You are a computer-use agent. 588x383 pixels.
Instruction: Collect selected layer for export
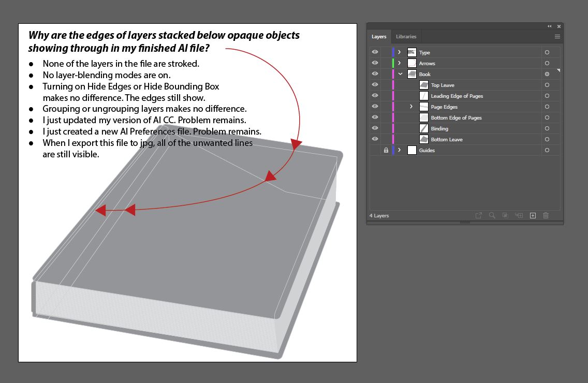478,215
